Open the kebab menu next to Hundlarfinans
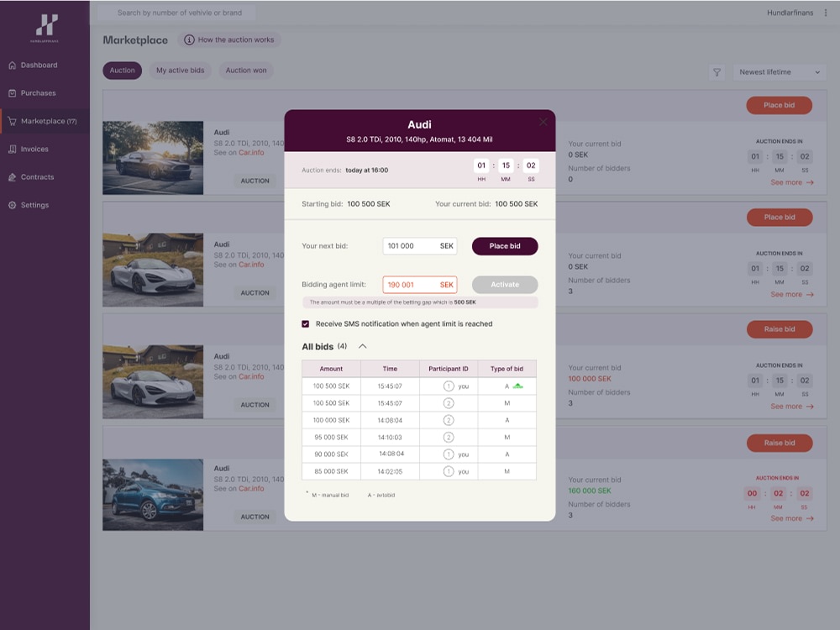 coord(826,13)
